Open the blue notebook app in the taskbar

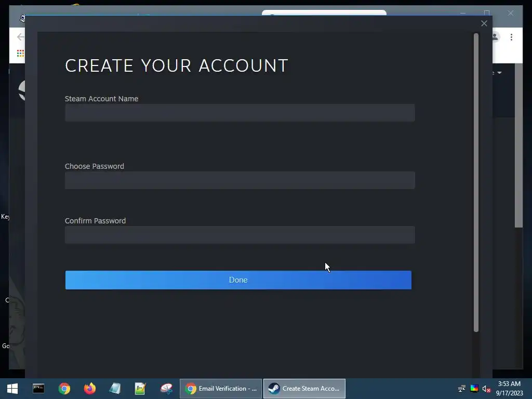tap(115, 389)
